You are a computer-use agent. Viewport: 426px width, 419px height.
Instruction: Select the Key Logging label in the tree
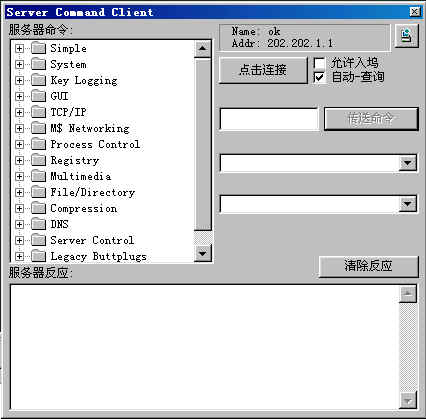click(84, 81)
